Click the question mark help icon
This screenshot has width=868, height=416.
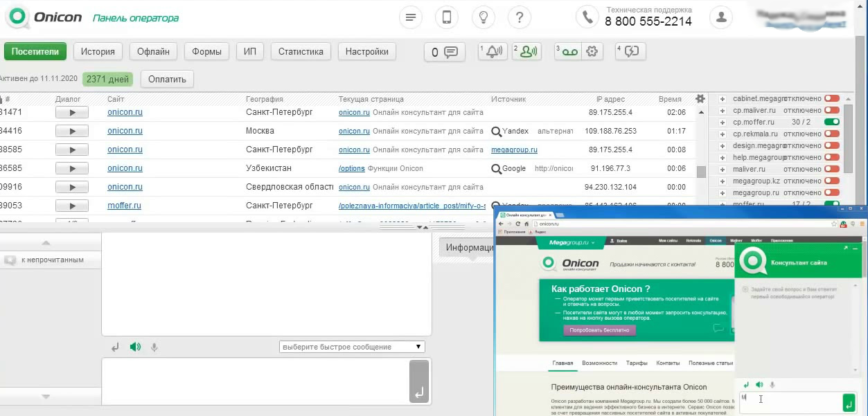(x=519, y=17)
